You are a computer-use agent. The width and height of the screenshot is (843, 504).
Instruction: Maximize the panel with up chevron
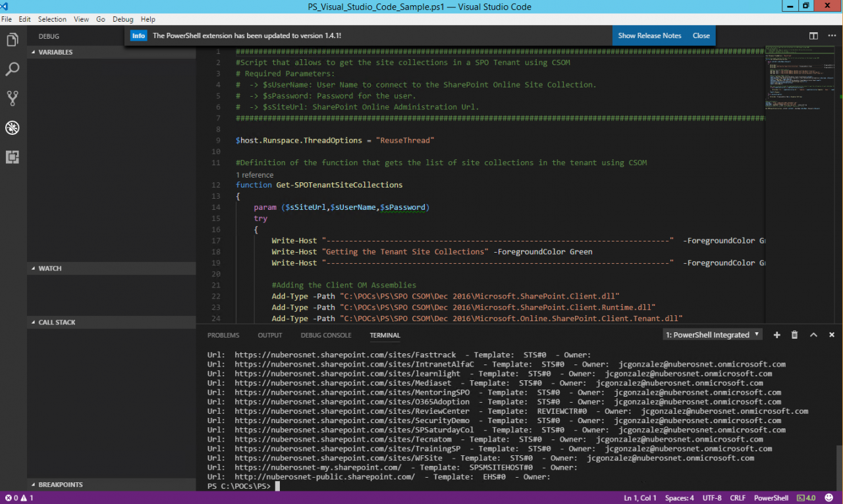[x=813, y=335]
